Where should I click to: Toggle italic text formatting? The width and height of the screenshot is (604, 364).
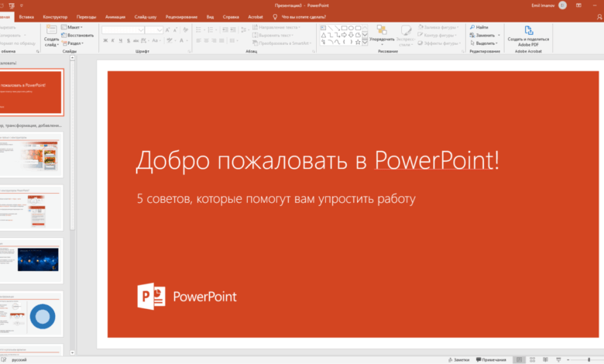click(x=113, y=42)
